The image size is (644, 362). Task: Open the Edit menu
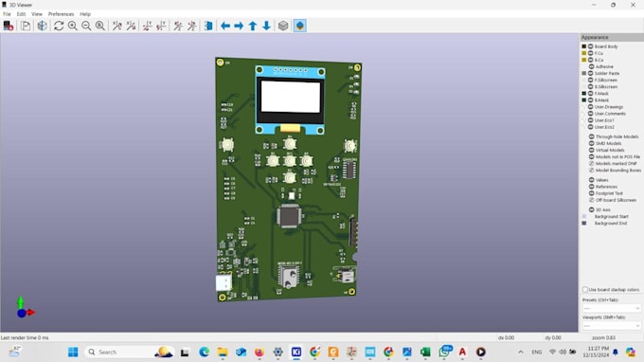pos(21,14)
